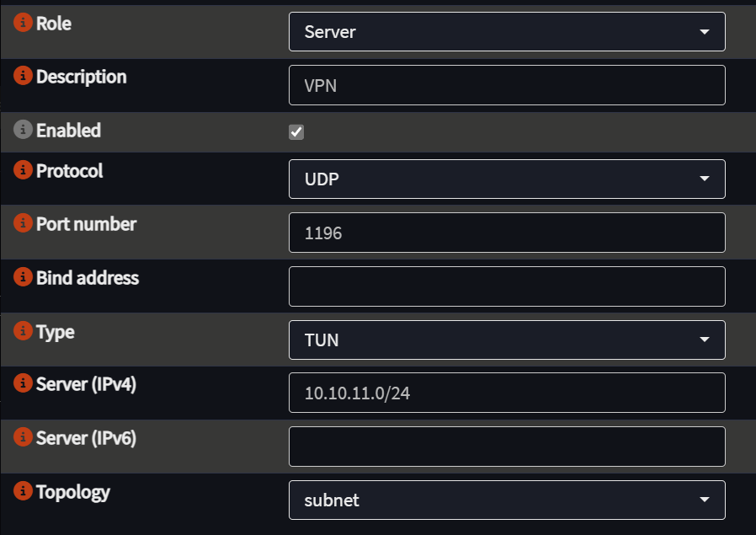Image resolution: width=756 pixels, height=535 pixels.
Task: Show help for the Description field
Action: pyautogui.click(x=23, y=75)
